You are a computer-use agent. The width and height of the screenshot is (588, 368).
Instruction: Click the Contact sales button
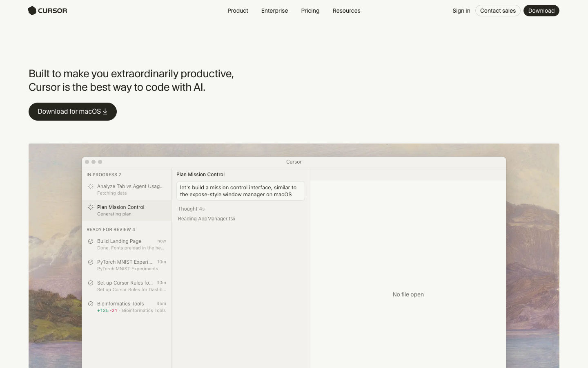498,11
